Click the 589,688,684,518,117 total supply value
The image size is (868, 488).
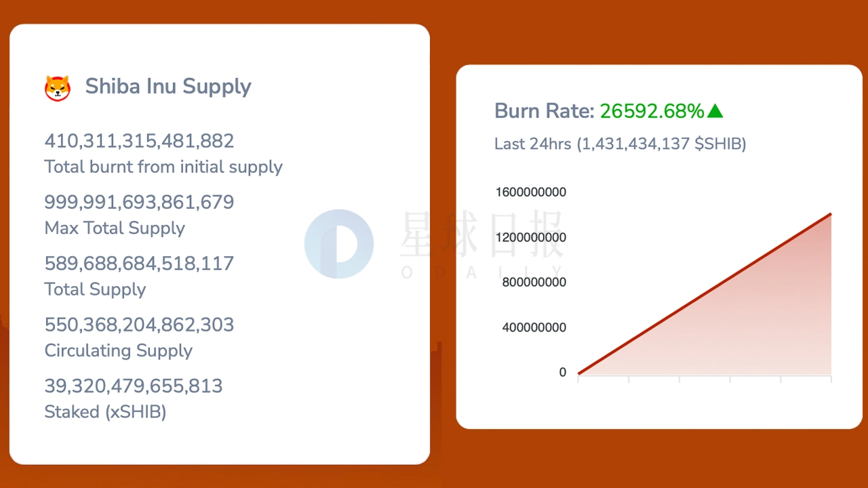[x=139, y=264]
